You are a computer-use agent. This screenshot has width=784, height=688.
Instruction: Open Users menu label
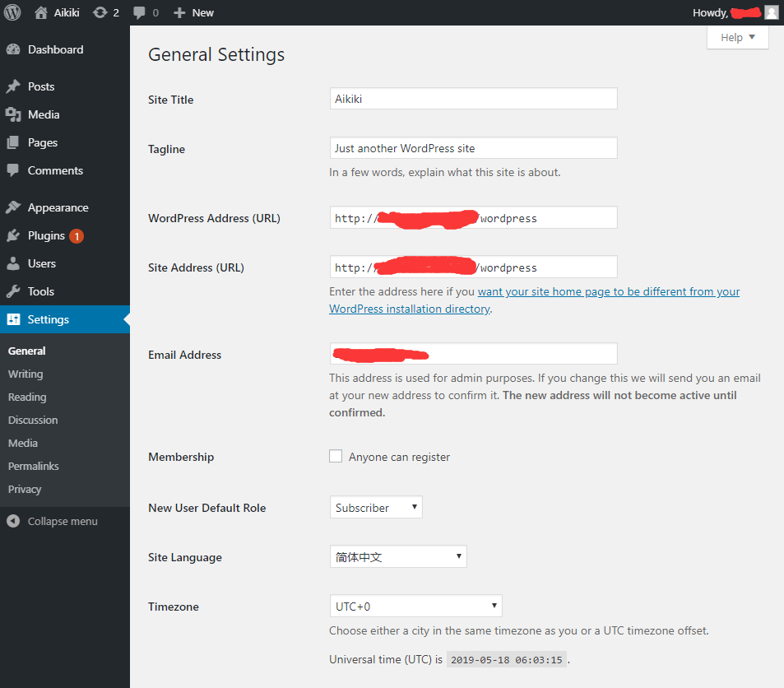point(41,263)
